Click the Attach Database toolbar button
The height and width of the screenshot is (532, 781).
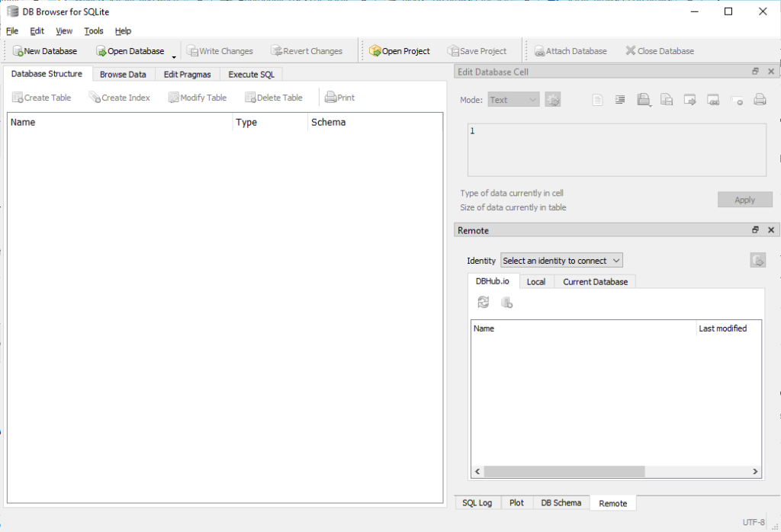point(570,51)
